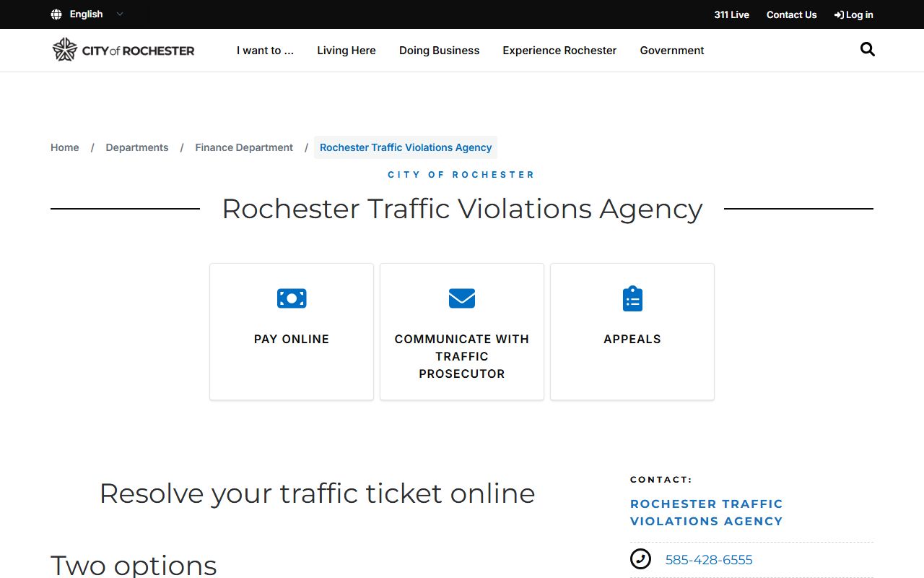This screenshot has width=924, height=578.
Task: Open the Living Here menu
Action: point(346,51)
